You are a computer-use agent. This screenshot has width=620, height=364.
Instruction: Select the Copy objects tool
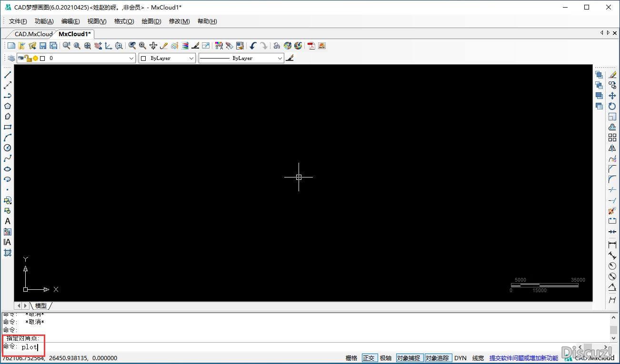(612, 85)
